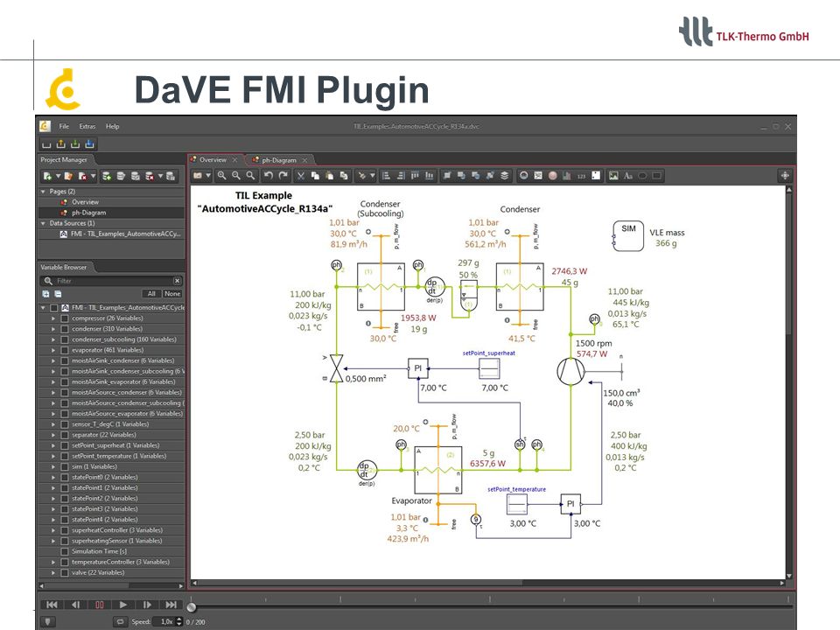
Task: Collapse the FMI - TIL_Examples root variable node
Action: coord(43,307)
